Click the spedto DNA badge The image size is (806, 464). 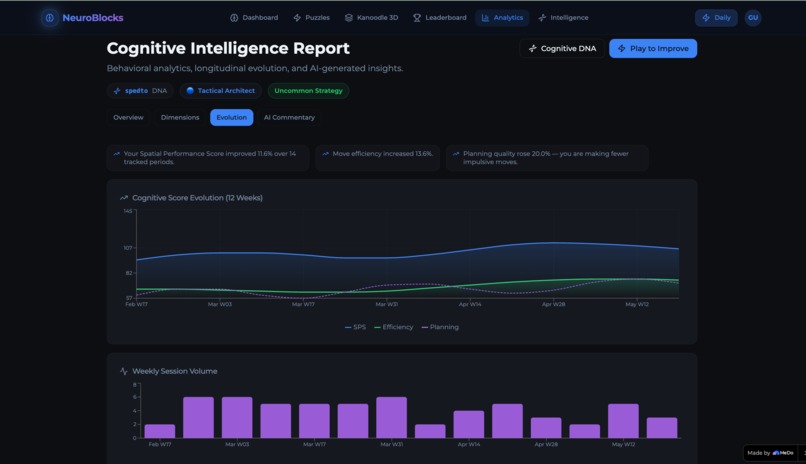point(140,90)
